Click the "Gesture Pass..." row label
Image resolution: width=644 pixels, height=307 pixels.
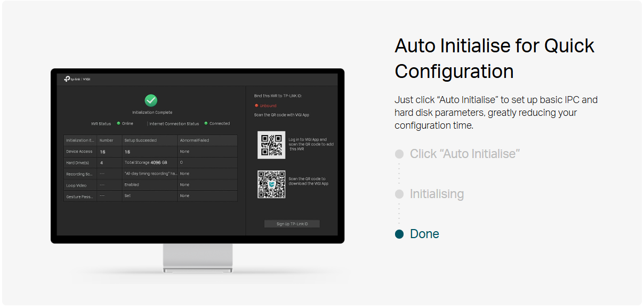pyautogui.click(x=79, y=196)
